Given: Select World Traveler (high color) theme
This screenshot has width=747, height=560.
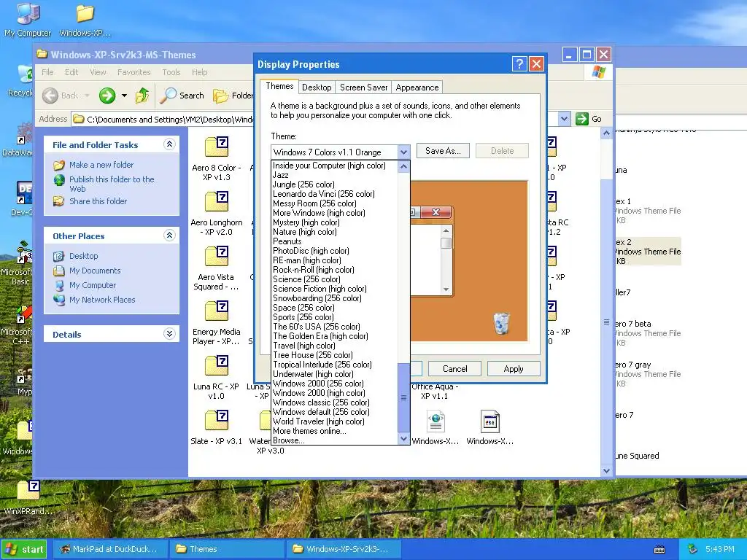Looking at the screenshot, I should tap(334, 422).
